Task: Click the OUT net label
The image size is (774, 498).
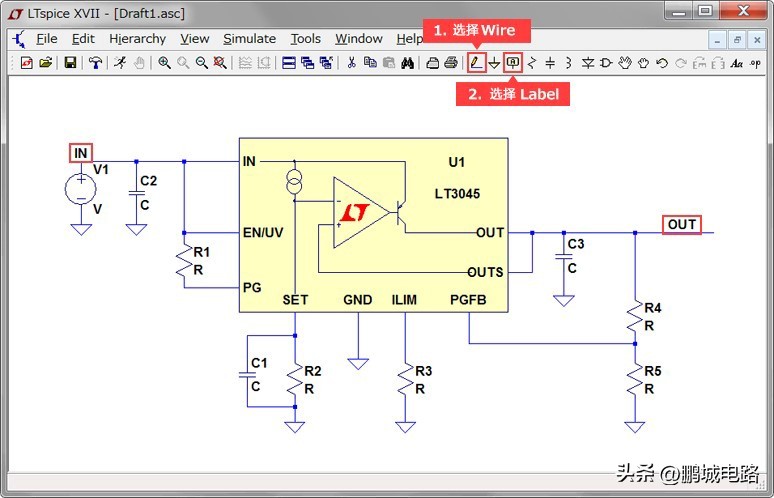Action: (x=682, y=225)
